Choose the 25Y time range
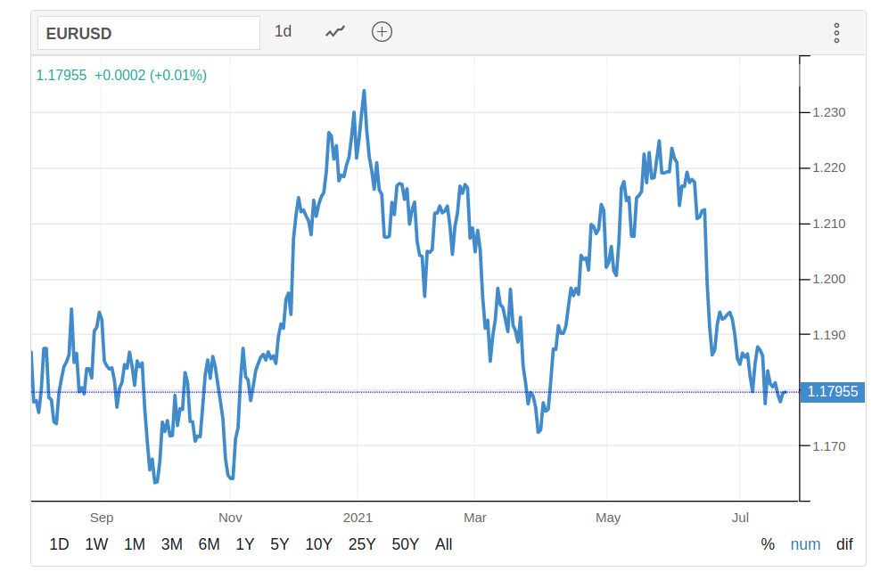 point(362,544)
